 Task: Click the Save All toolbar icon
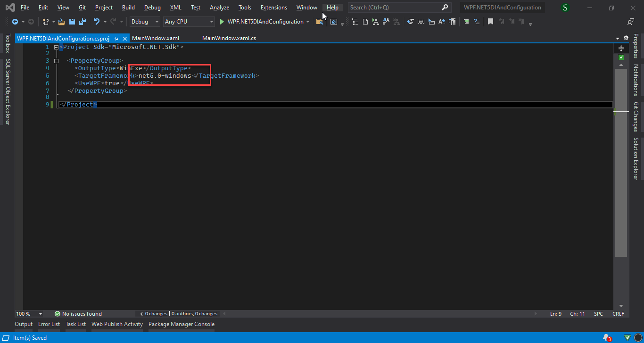click(x=83, y=22)
